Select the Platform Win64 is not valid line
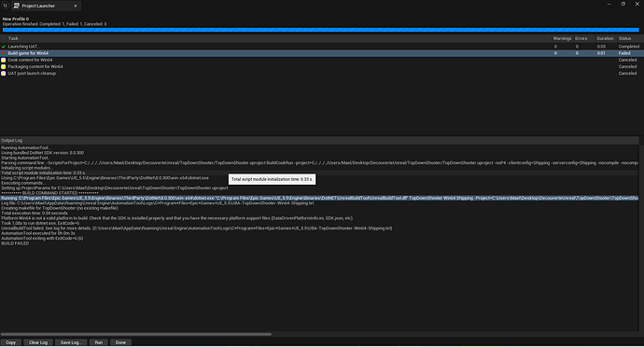 (x=177, y=218)
